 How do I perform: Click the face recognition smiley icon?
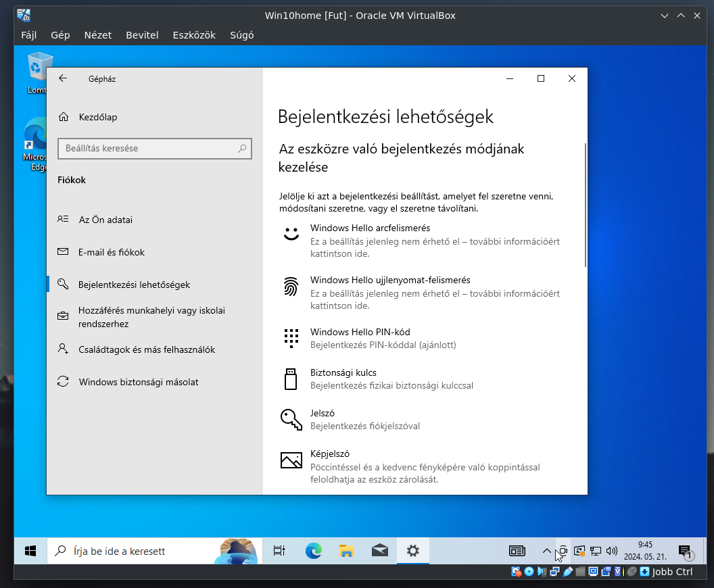click(291, 233)
